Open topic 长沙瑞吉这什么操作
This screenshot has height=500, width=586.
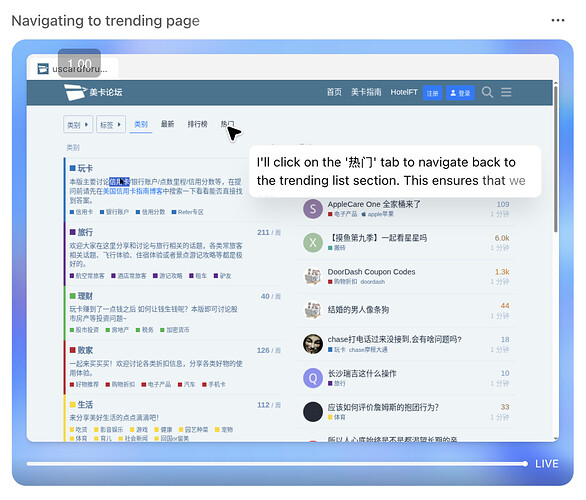[x=362, y=373]
